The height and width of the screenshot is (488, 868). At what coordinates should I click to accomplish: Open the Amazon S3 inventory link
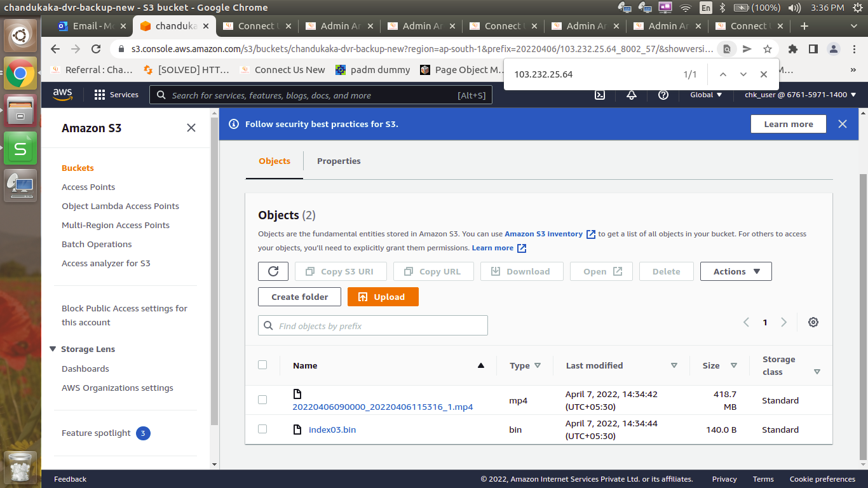550,234
